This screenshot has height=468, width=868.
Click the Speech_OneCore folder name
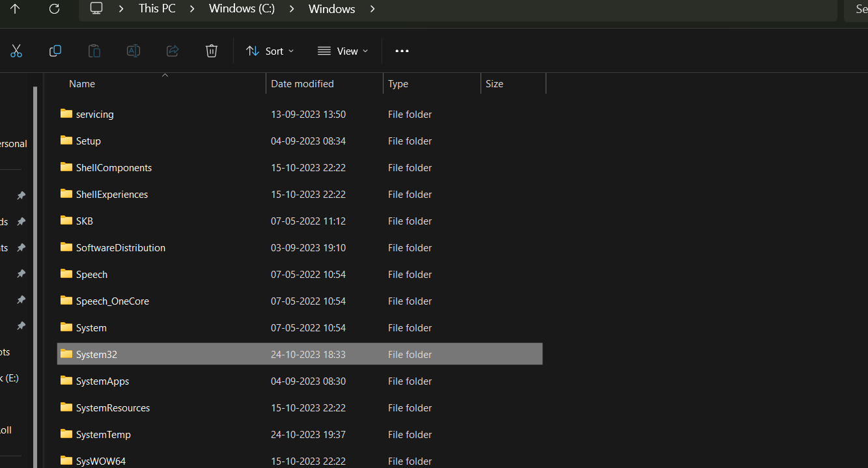pyautogui.click(x=113, y=301)
